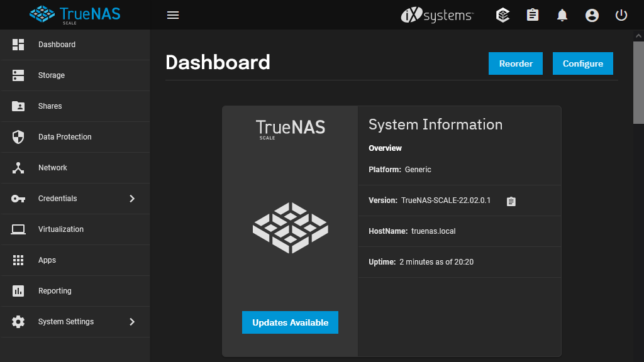
Task: Open the System Settings menu entry
Action: point(75,322)
